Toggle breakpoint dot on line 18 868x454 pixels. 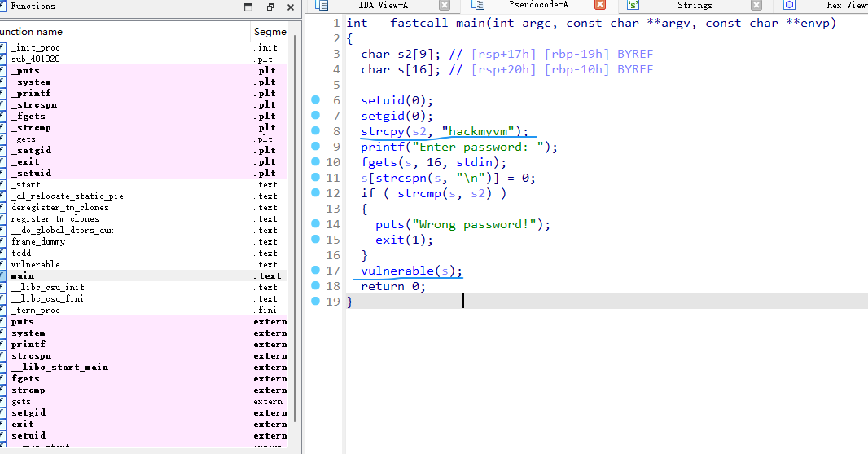pyautogui.click(x=316, y=285)
